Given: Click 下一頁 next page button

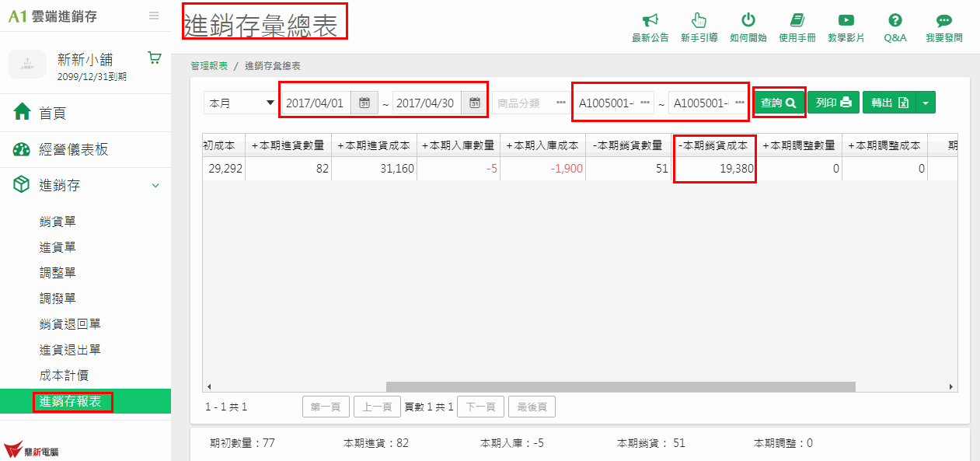Looking at the screenshot, I should [480, 407].
